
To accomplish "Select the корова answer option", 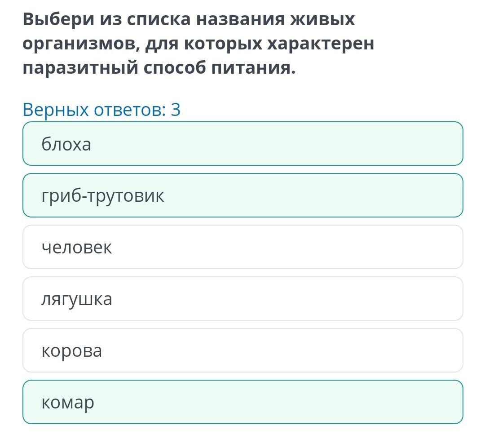I will (243, 350).
